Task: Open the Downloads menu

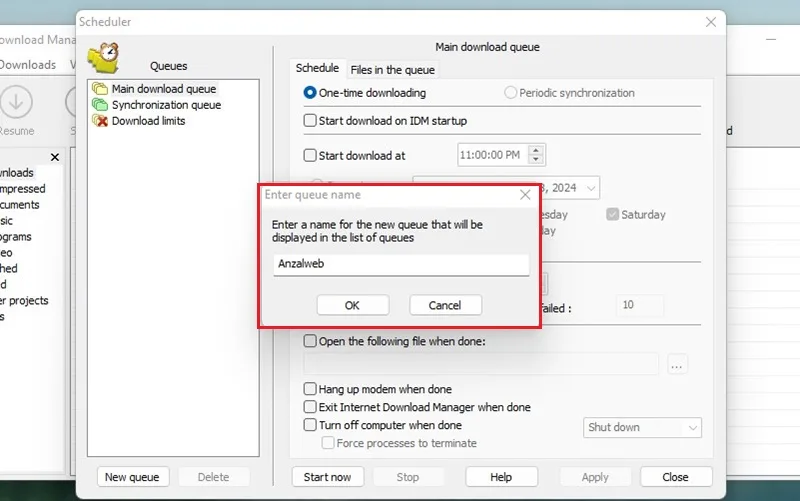Action: click(x=28, y=65)
